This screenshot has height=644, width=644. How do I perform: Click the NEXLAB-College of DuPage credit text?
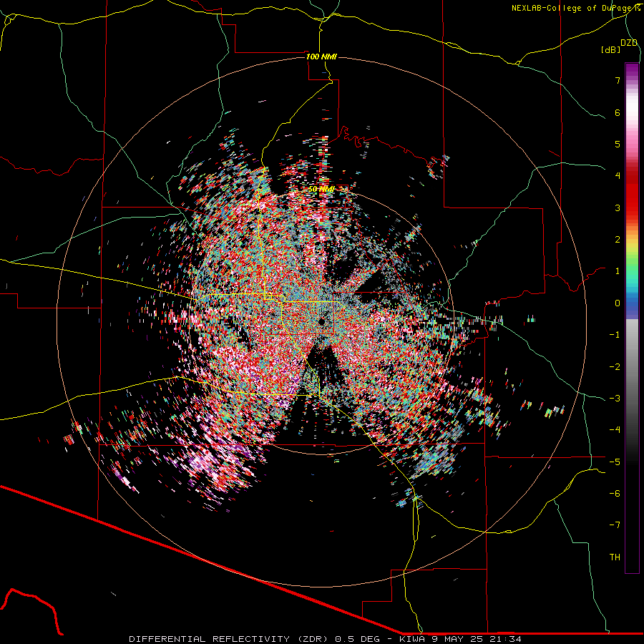tap(576, 8)
